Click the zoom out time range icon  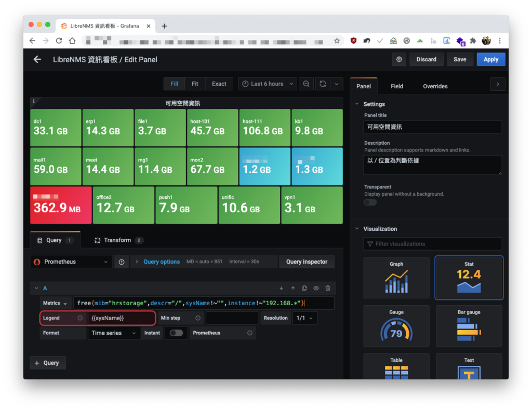tap(306, 84)
